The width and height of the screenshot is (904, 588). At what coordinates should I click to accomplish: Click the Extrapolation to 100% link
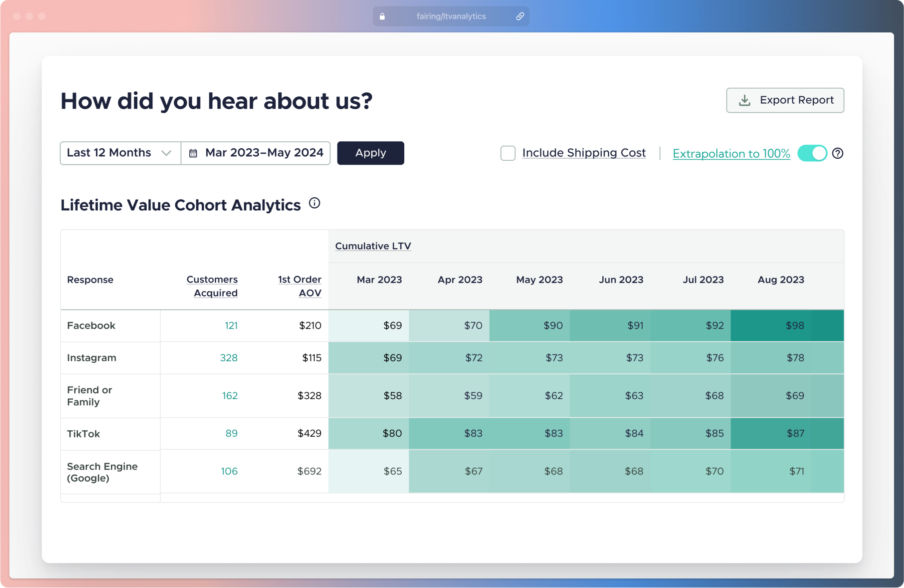point(731,154)
